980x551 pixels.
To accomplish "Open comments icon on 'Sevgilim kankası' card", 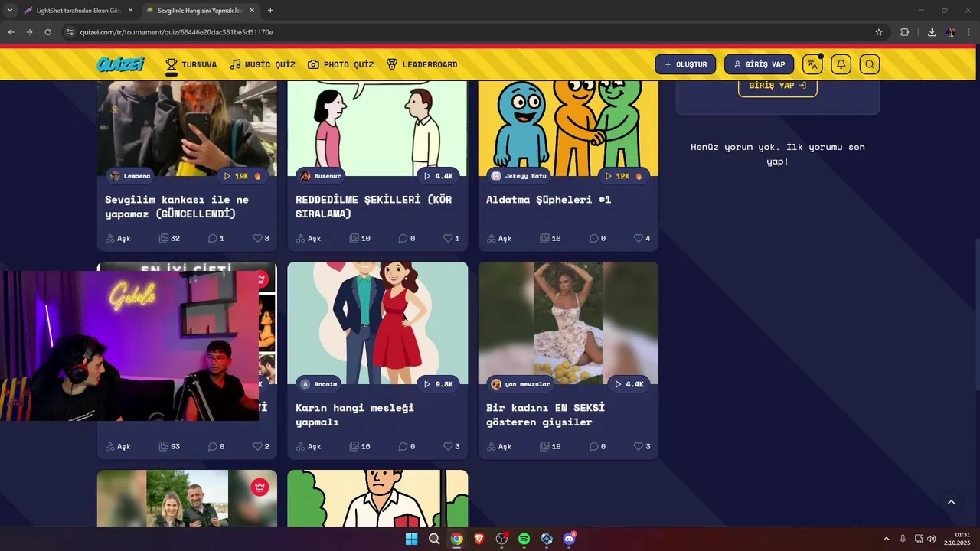I will 213,238.
